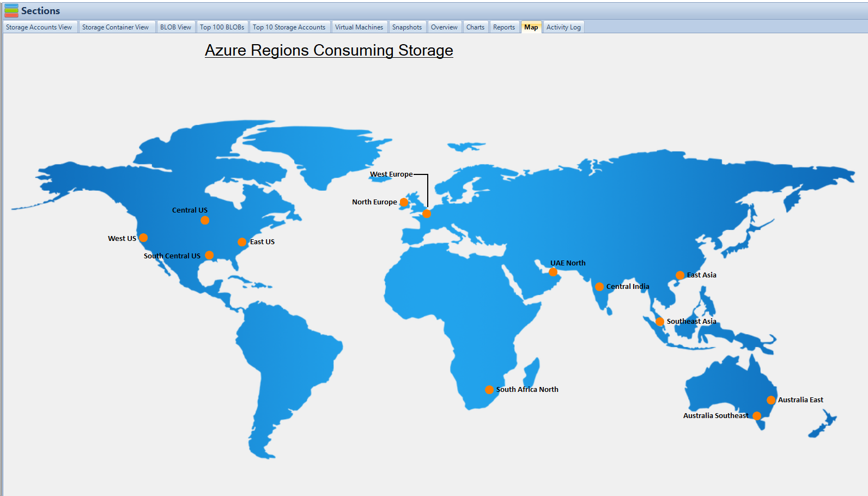Image resolution: width=868 pixels, height=496 pixels.
Task: Select the Top 100 BLOBs tab
Action: tap(222, 27)
